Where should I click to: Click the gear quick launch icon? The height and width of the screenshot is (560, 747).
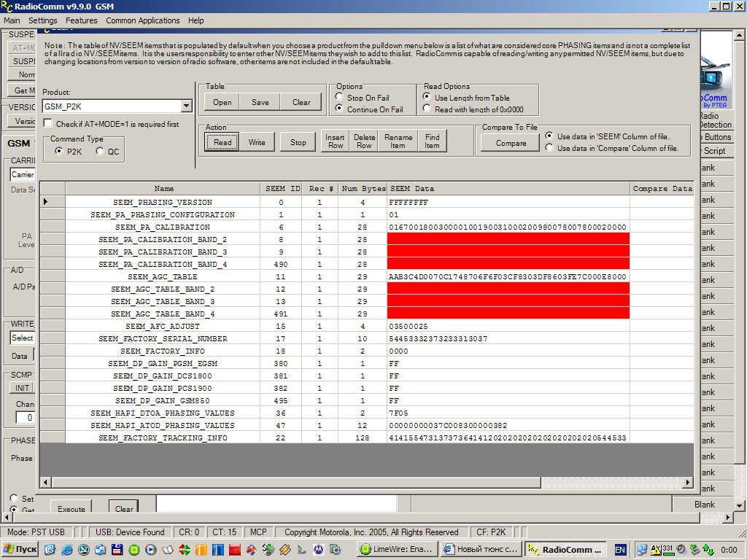[336, 550]
